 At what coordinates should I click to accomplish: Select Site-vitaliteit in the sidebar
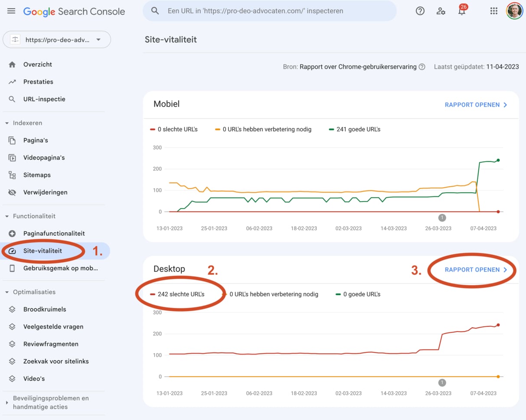pos(42,251)
